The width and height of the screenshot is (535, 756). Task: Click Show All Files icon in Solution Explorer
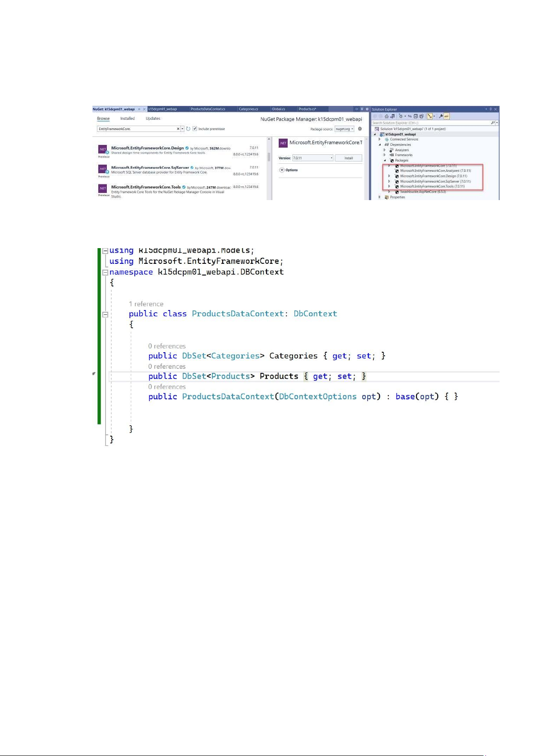421,116
